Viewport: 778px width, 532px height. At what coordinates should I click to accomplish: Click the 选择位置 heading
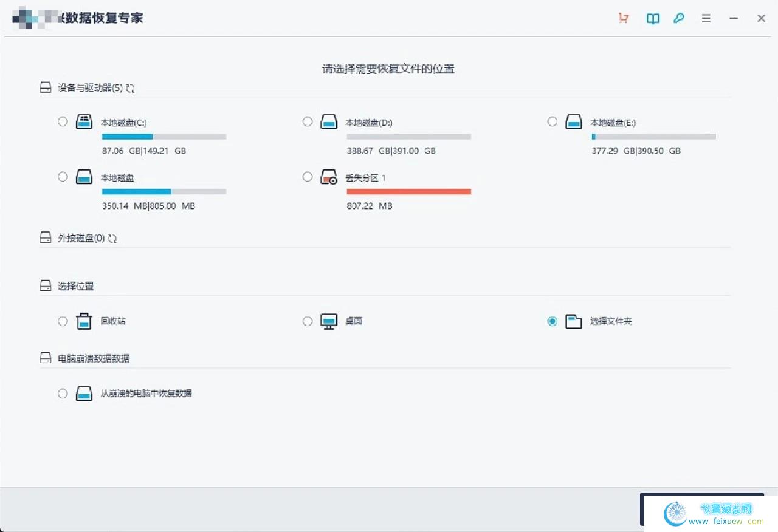tap(76, 286)
